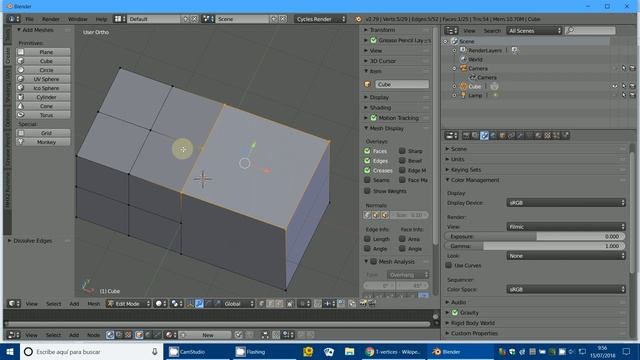Open the Modifiers properties tab icon
Screen dimensions: 640x360
click(x=520, y=136)
